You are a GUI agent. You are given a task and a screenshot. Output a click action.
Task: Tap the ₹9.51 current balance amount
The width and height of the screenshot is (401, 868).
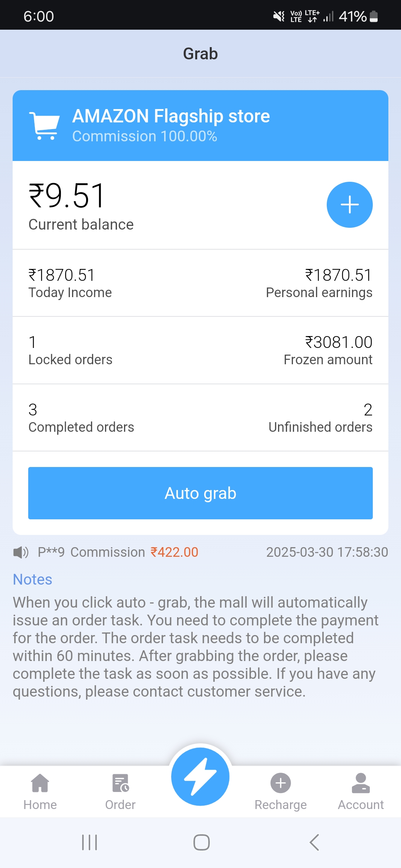67,195
